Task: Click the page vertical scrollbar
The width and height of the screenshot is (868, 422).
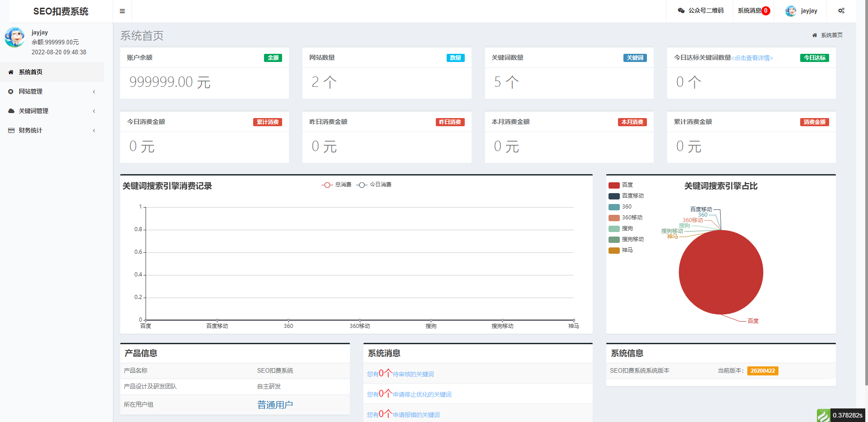Action: (866, 192)
